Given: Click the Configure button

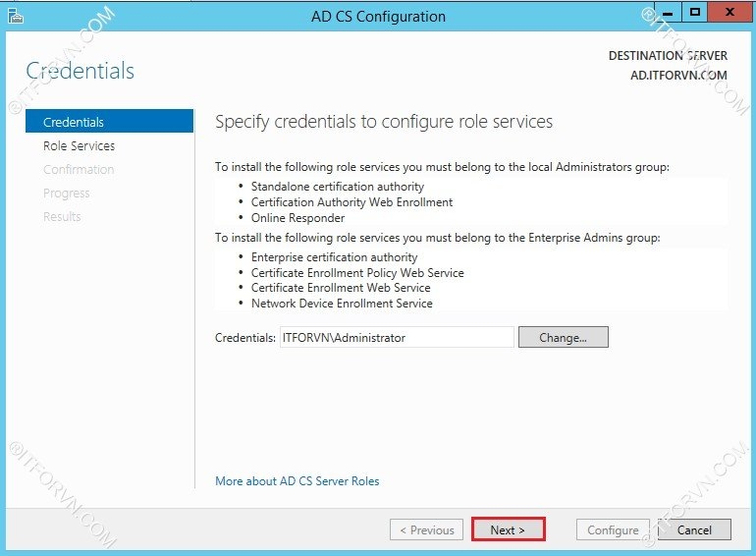Looking at the screenshot, I should (x=613, y=529).
